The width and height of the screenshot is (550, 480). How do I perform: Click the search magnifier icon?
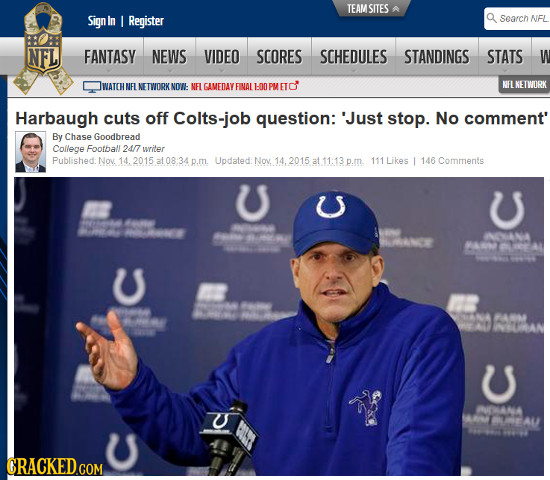point(491,18)
